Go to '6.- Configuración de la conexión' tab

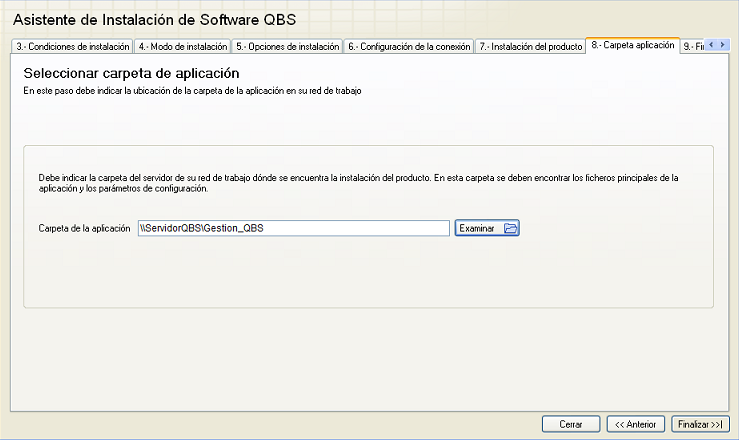click(x=409, y=46)
